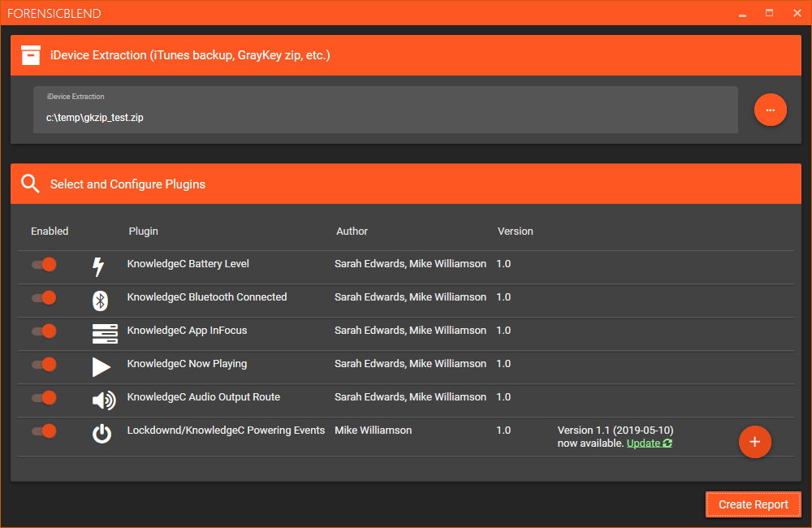Click the archive box icon in extraction header
This screenshot has height=528, width=812.
tap(30, 55)
